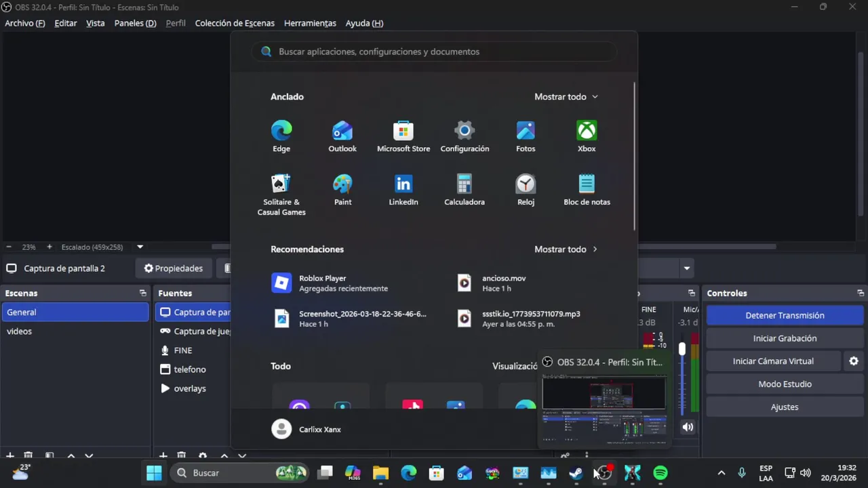
Task: Open Edge from the pinned apps
Action: [281, 136]
